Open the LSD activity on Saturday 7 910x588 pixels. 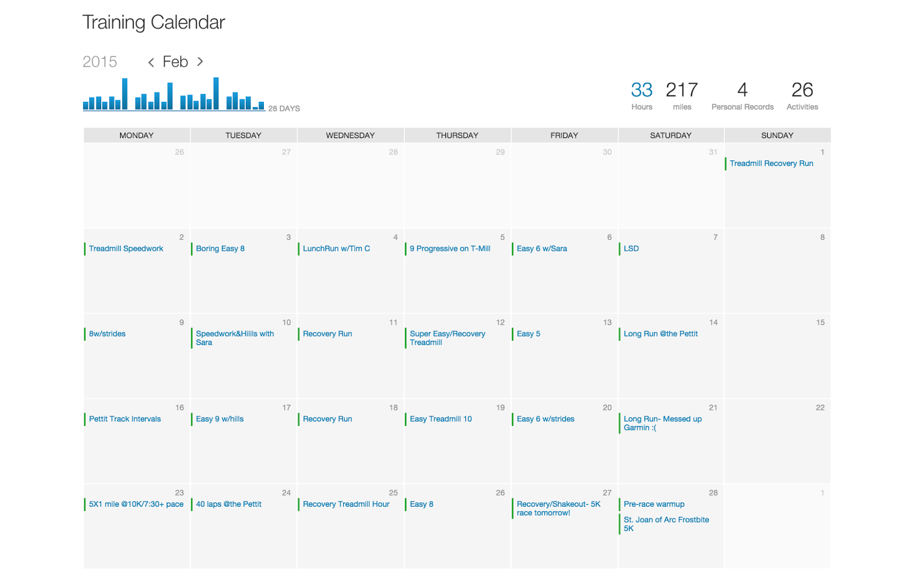click(631, 249)
